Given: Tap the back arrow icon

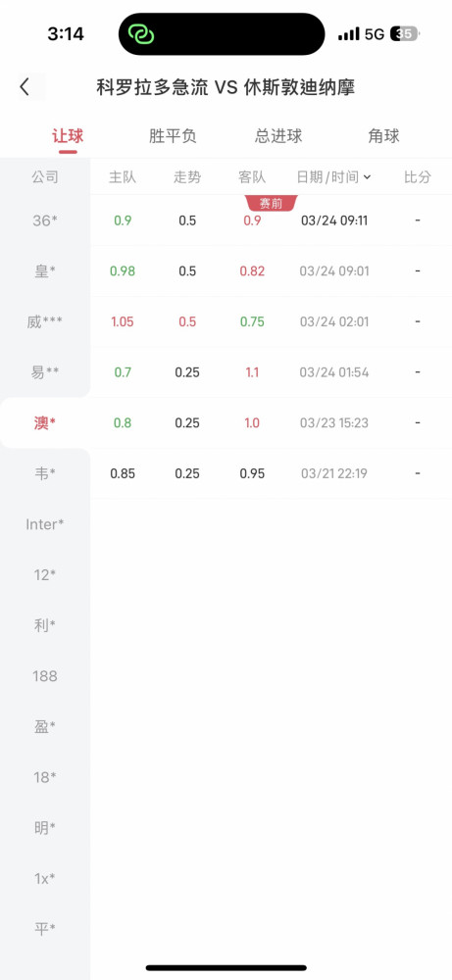Looking at the screenshot, I should [x=25, y=87].
